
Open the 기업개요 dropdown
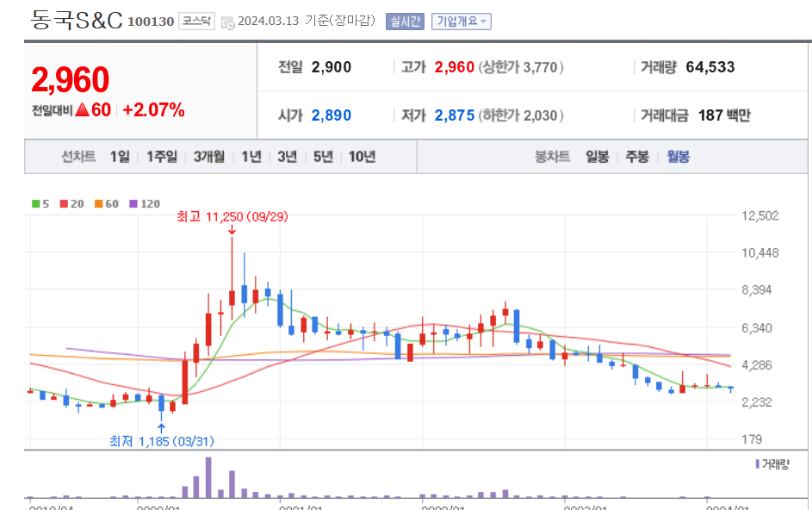462,22
